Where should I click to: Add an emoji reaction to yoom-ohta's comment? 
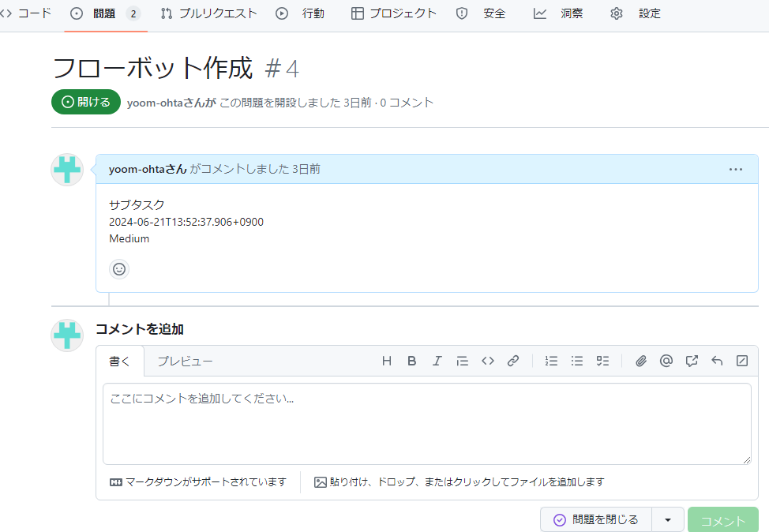pos(119,269)
